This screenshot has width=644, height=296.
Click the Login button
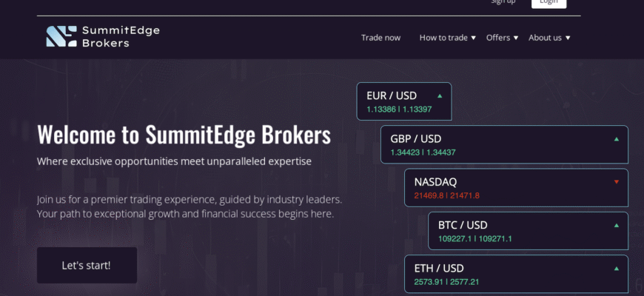point(549,2)
